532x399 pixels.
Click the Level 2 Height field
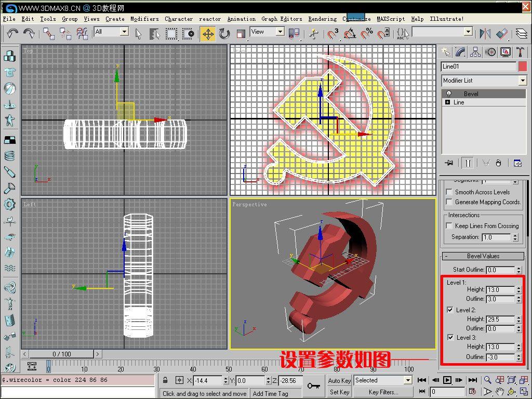coord(500,320)
